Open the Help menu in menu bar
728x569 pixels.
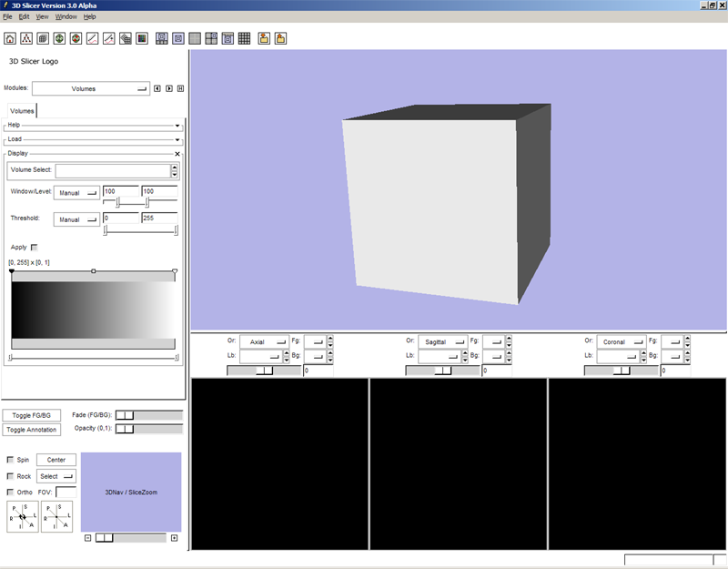89,16
